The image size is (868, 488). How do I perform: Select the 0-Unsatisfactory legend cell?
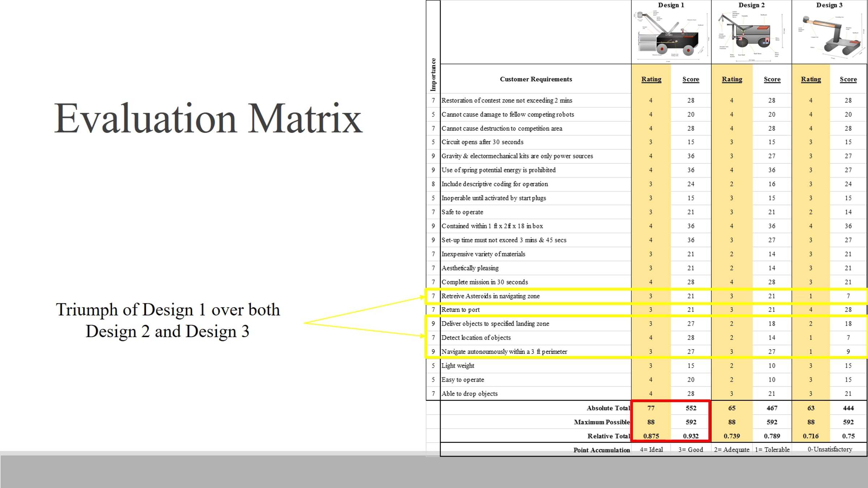[x=830, y=449]
